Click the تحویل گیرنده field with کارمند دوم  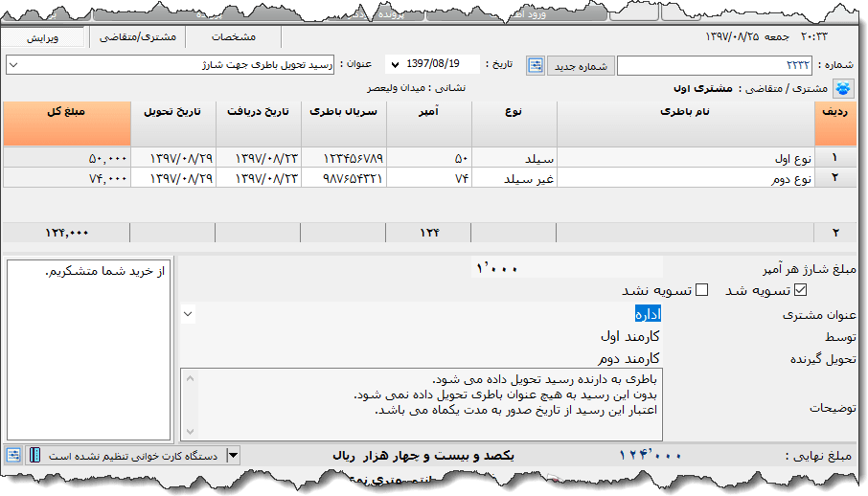coord(422,358)
